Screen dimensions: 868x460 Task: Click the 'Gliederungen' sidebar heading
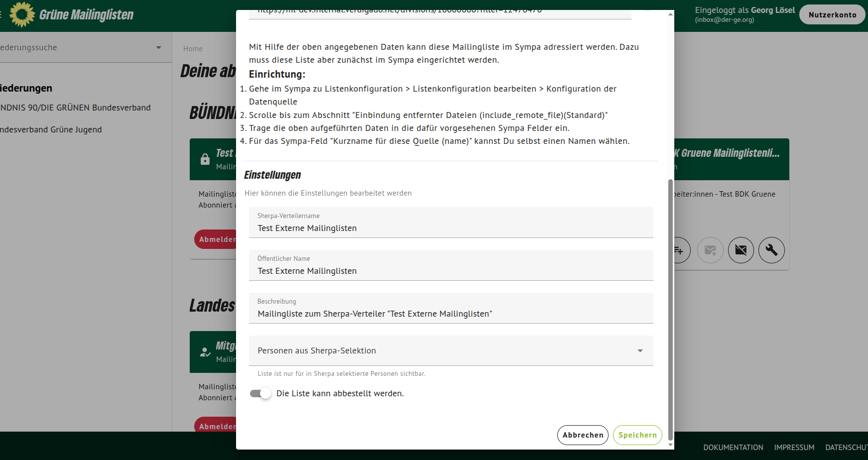pyautogui.click(x=26, y=88)
